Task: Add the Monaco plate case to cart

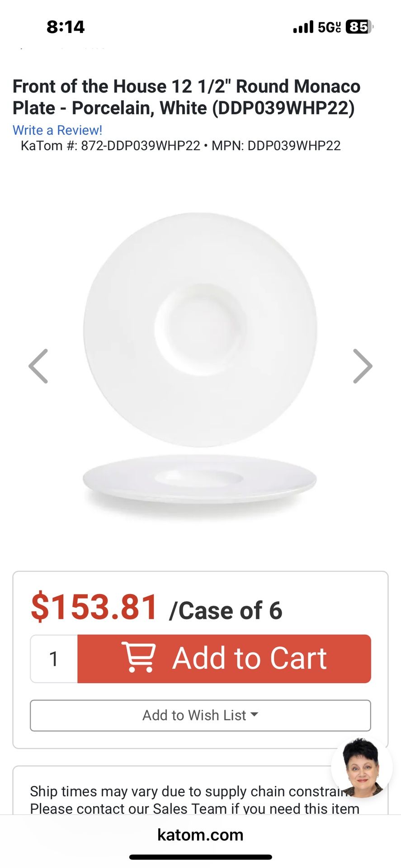Action: [224, 659]
